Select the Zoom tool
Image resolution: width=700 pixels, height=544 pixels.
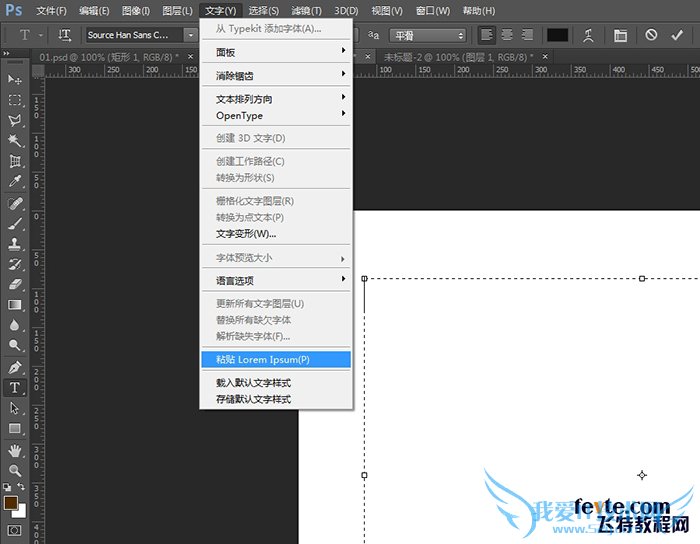14,470
